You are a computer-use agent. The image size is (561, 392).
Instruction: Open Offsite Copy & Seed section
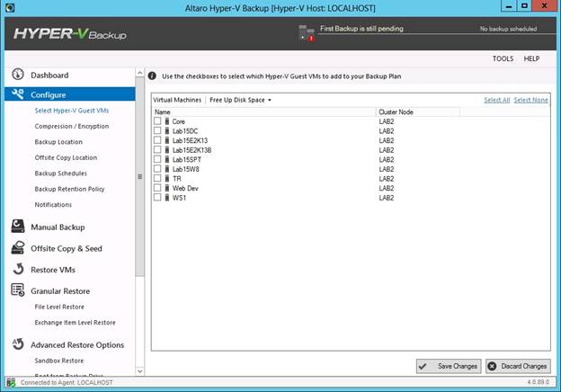click(67, 248)
